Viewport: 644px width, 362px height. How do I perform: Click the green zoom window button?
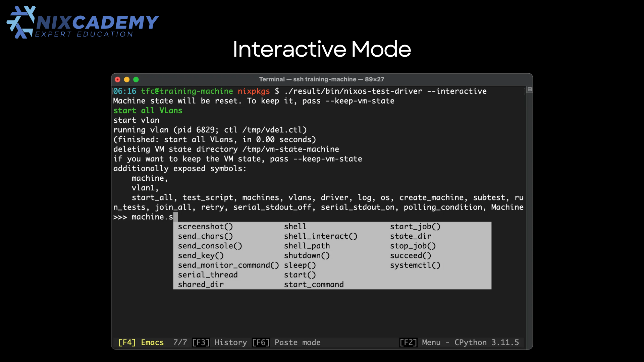(136, 79)
